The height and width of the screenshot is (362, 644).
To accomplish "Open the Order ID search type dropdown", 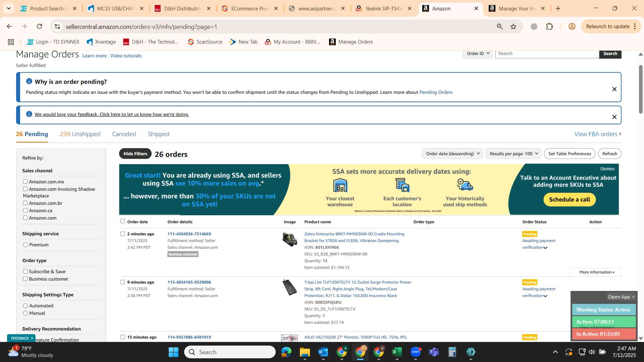I will 478,54.
